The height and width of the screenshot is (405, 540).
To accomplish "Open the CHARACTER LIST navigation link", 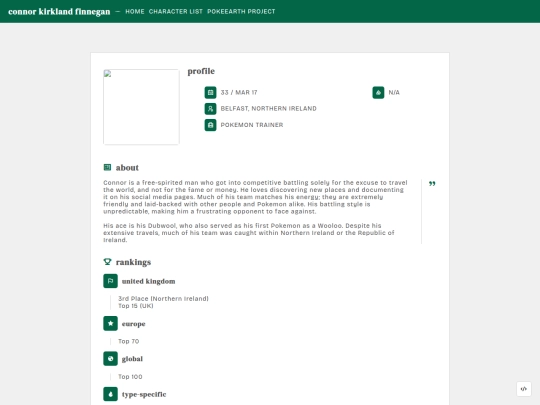I will (x=176, y=11).
